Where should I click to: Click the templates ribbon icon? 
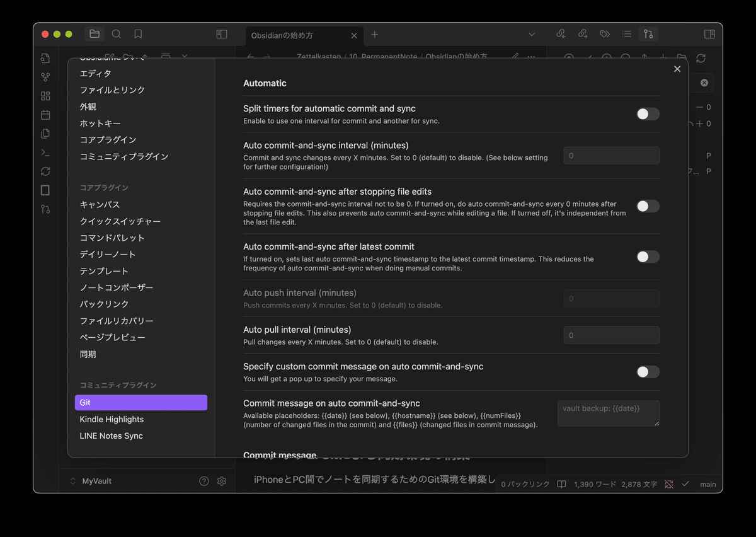click(x=45, y=134)
